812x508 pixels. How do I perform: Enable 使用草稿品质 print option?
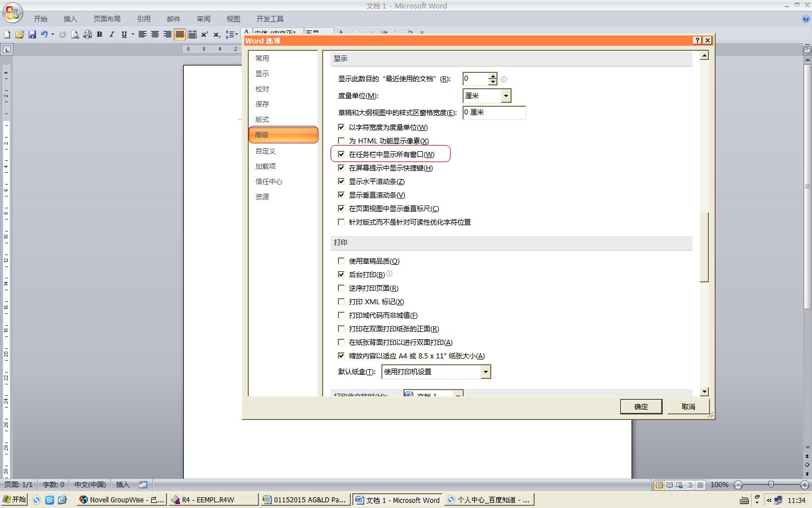pyautogui.click(x=341, y=261)
